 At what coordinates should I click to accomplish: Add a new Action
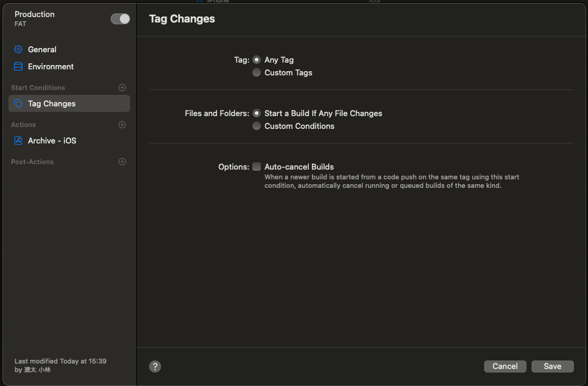click(x=122, y=125)
